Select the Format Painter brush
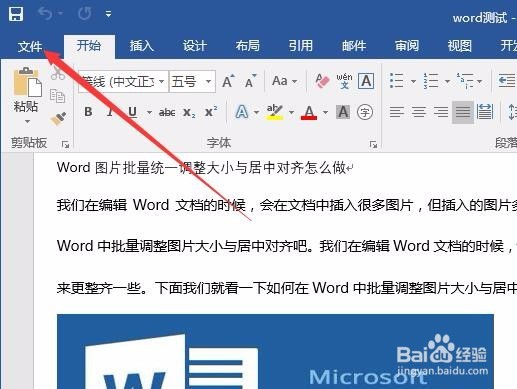This screenshot has height=389, width=517. click(58, 119)
